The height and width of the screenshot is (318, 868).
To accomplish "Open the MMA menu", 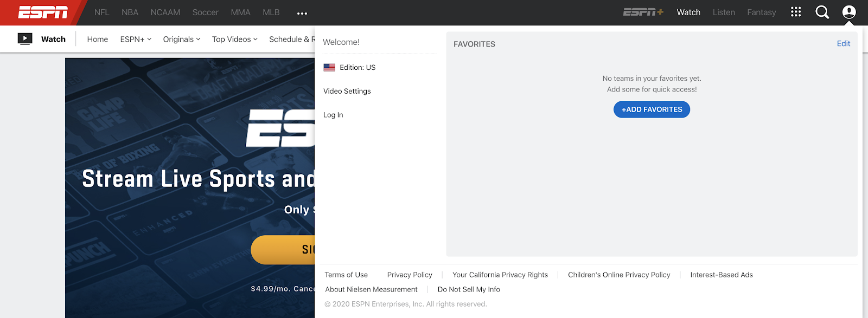I will coord(240,12).
